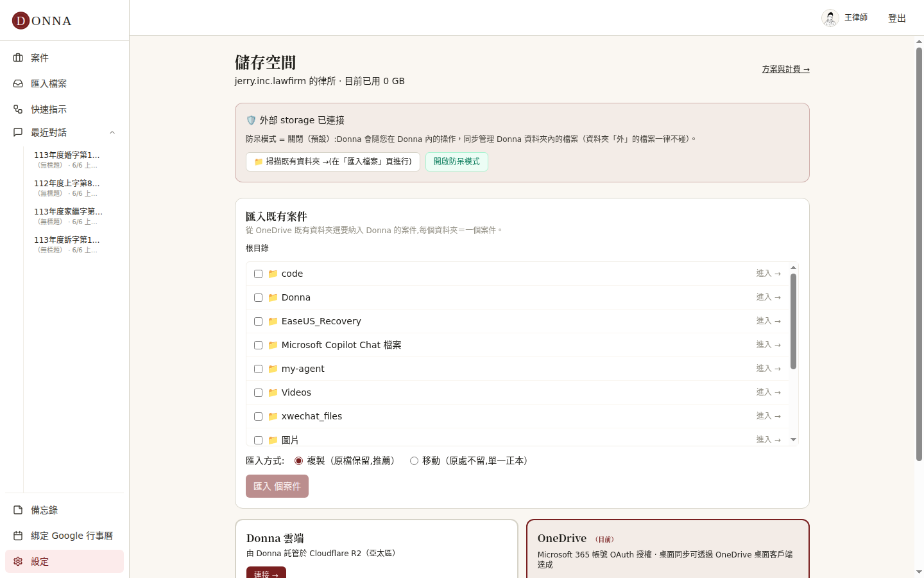Click the 登出 link
Viewport: 924px width, 578px height.
click(x=896, y=18)
